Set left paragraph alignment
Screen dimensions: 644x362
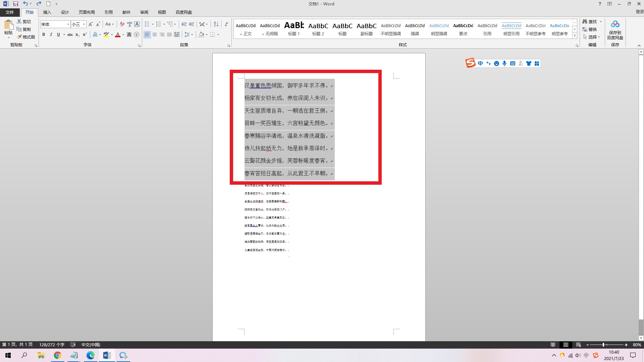pos(147,35)
